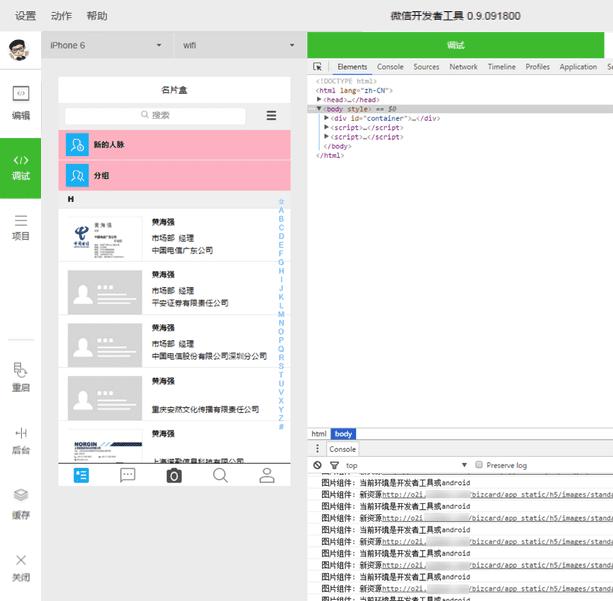Select the html lang zh-CN element line
This screenshot has width=613, height=601.
click(x=354, y=90)
